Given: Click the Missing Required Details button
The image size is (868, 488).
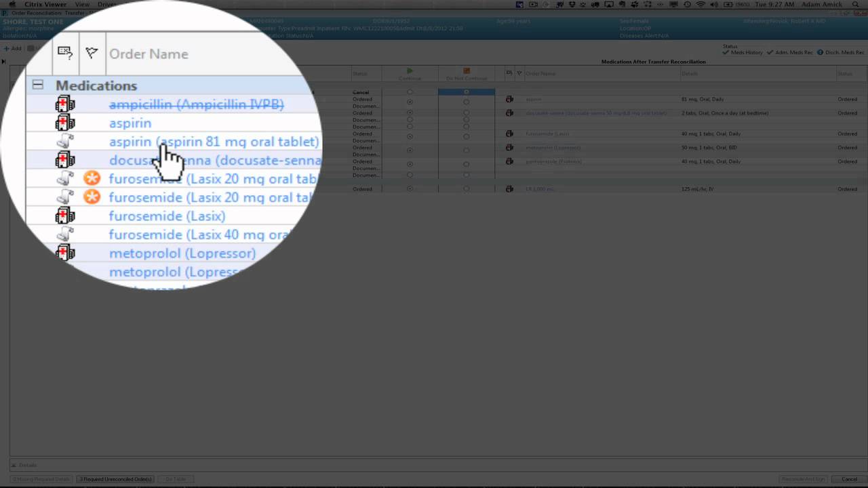Looking at the screenshot, I should (x=41, y=479).
